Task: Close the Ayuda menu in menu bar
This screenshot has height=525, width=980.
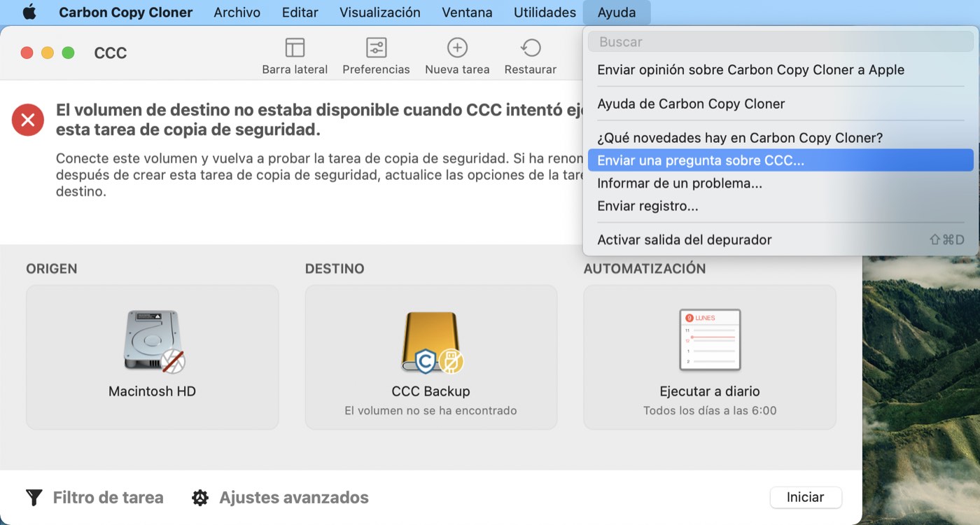Action: 617,13
